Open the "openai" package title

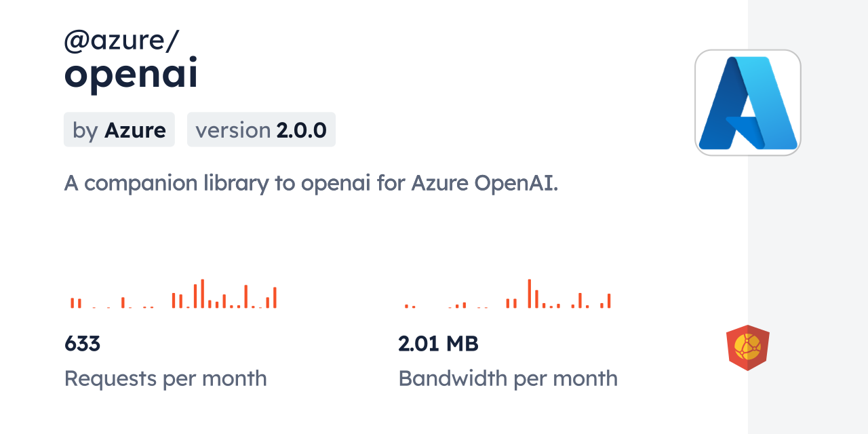[131, 75]
